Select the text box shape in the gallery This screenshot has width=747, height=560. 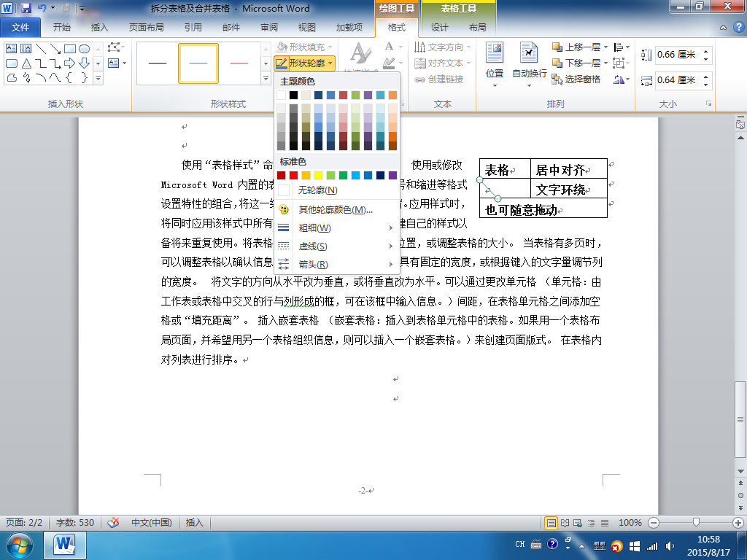11,49
